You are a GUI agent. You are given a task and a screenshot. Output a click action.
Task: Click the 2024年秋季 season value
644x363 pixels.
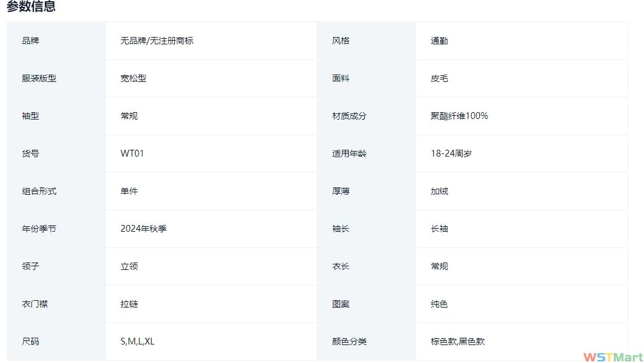(144, 229)
